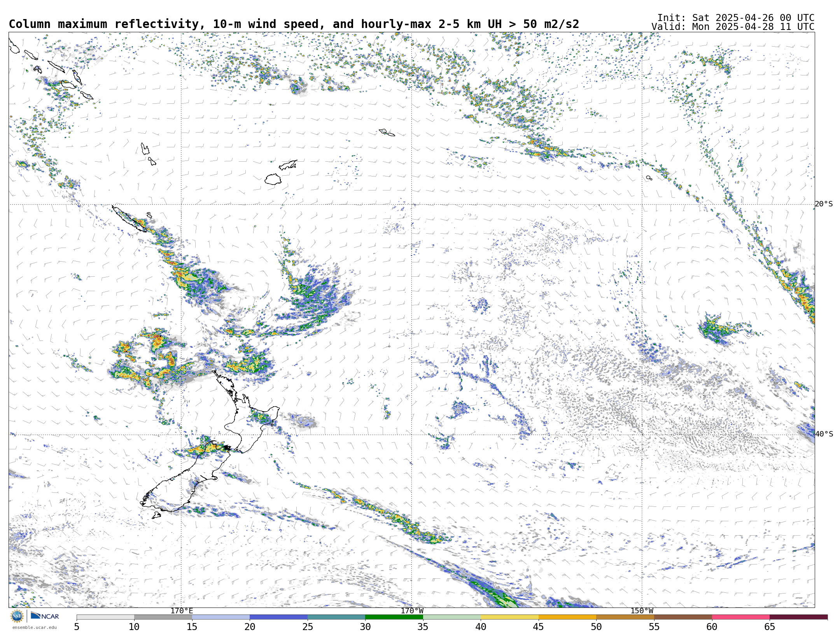Click the colorbar tick label '45'
Image resolution: width=840 pixels, height=632 pixels.
click(539, 627)
